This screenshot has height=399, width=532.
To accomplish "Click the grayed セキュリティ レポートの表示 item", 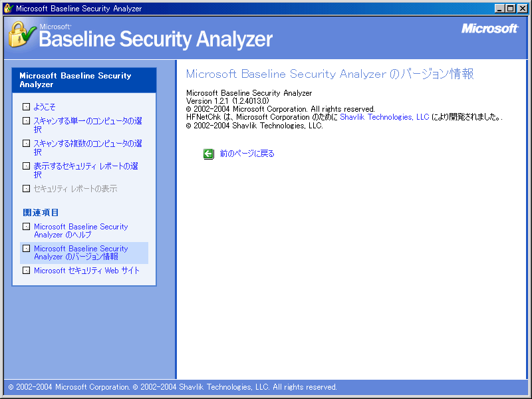I will click(75, 189).
